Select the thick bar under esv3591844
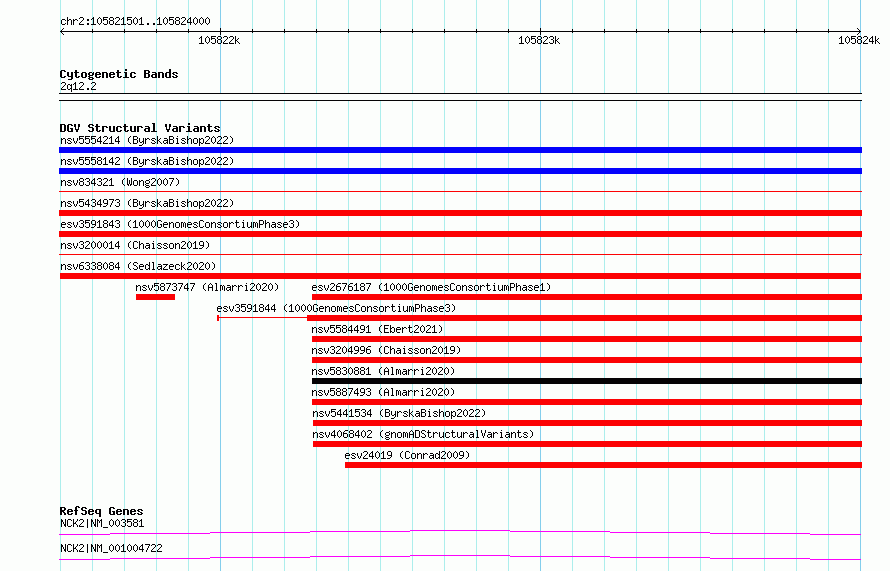The image size is (890, 571). [x=585, y=318]
